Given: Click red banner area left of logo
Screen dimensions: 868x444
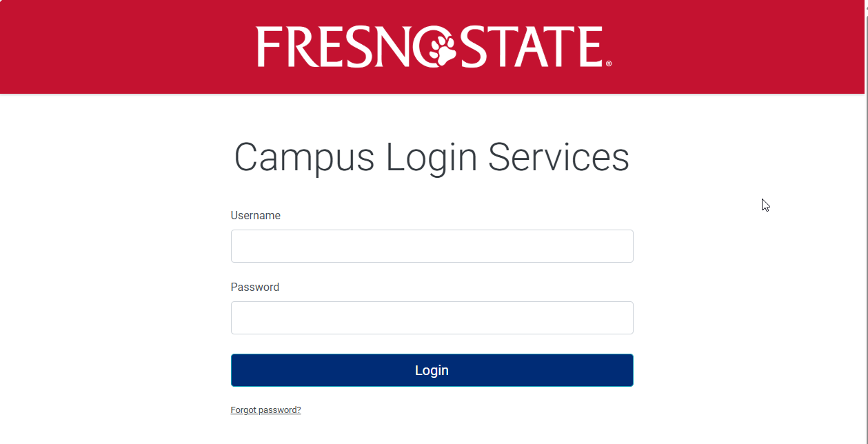Looking at the screenshot, I should click(124, 47).
